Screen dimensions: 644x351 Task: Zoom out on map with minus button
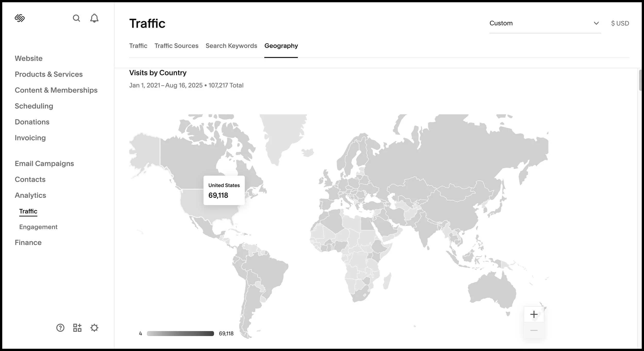(534, 330)
